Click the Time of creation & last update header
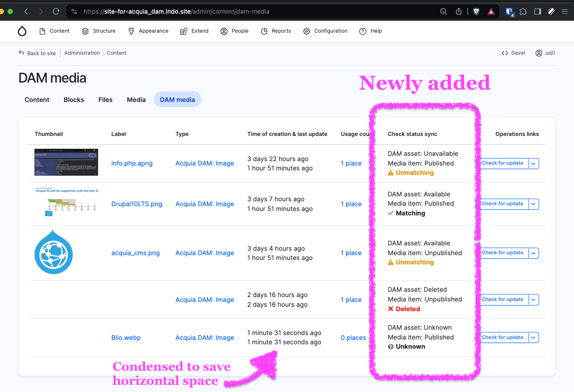574x392 pixels. pyautogui.click(x=287, y=134)
